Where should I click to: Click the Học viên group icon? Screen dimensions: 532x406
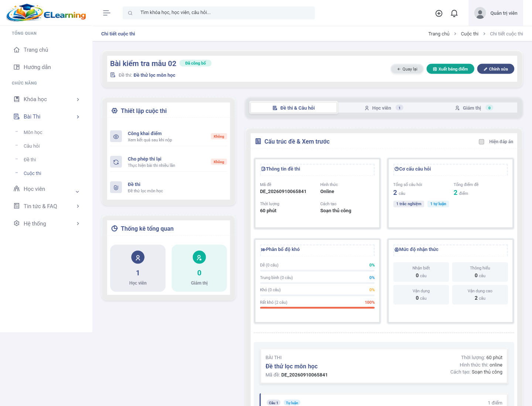[x=17, y=189]
